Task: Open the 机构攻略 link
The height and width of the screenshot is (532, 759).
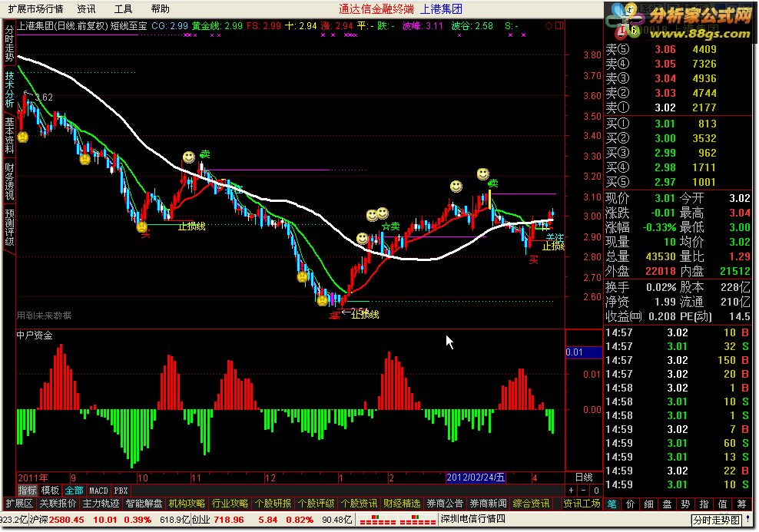Action: [x=187, y=504]
